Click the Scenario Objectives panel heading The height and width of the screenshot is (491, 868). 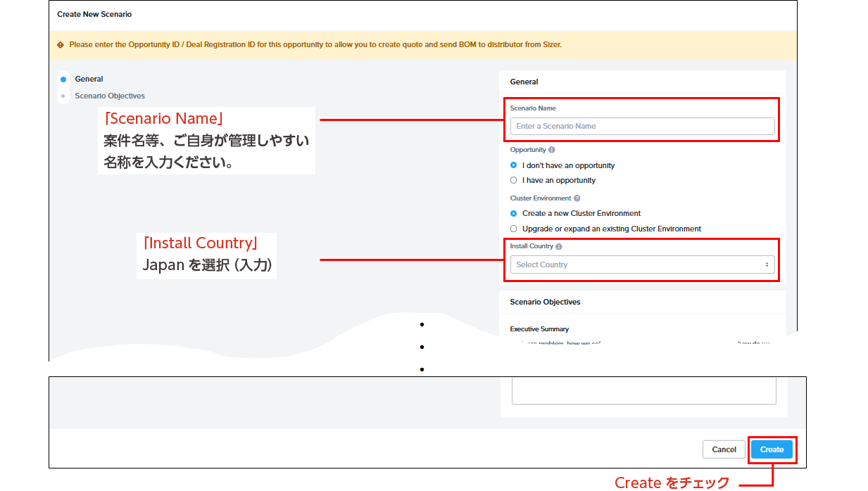point(545,302)
